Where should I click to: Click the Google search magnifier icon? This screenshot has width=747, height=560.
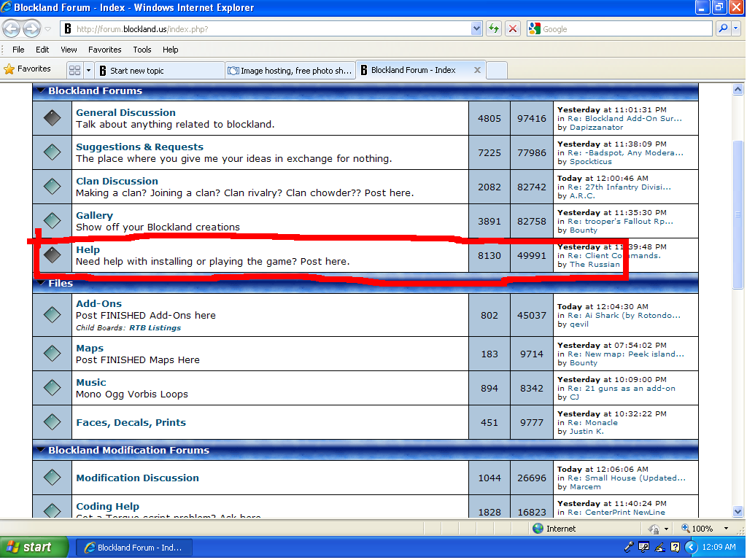723,28
